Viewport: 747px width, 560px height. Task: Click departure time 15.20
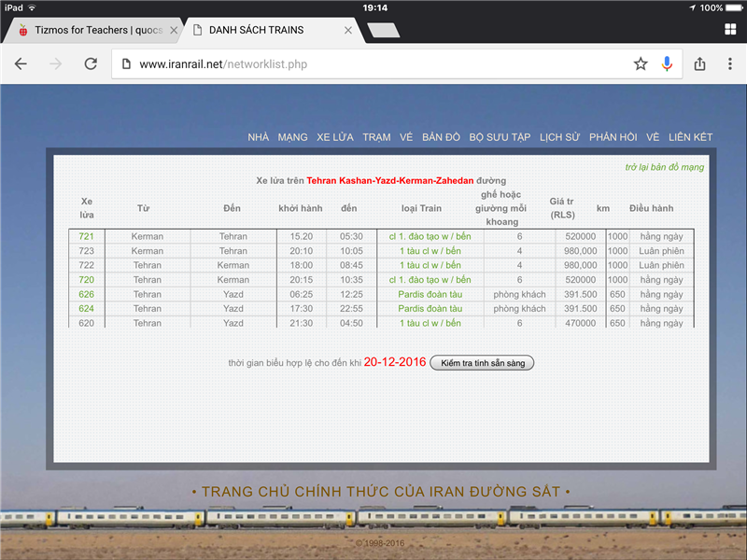301,236
